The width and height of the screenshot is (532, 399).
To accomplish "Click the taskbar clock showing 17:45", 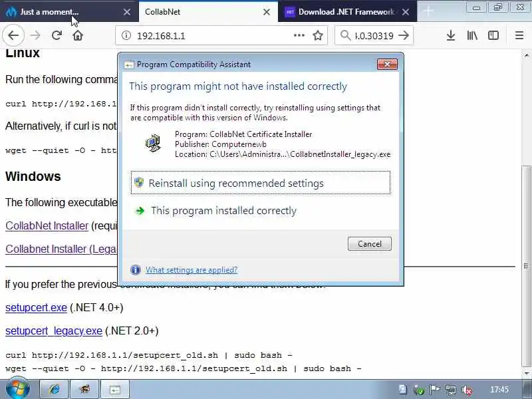I will (x=499, y=390).
